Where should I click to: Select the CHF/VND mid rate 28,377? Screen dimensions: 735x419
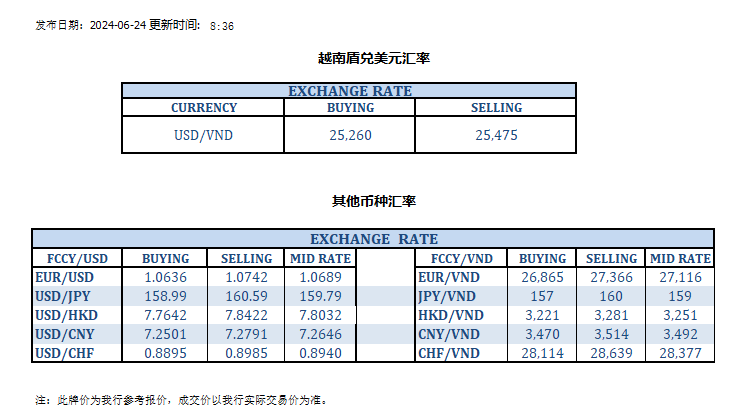[680, 352]
